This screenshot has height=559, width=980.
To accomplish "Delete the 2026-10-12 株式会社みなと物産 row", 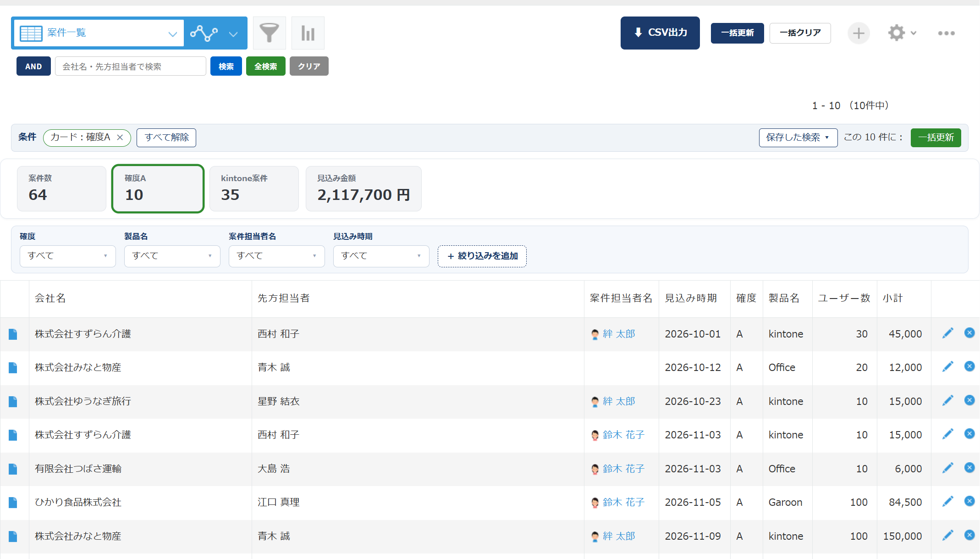I will pyautogui.click(x=969, y=366).
